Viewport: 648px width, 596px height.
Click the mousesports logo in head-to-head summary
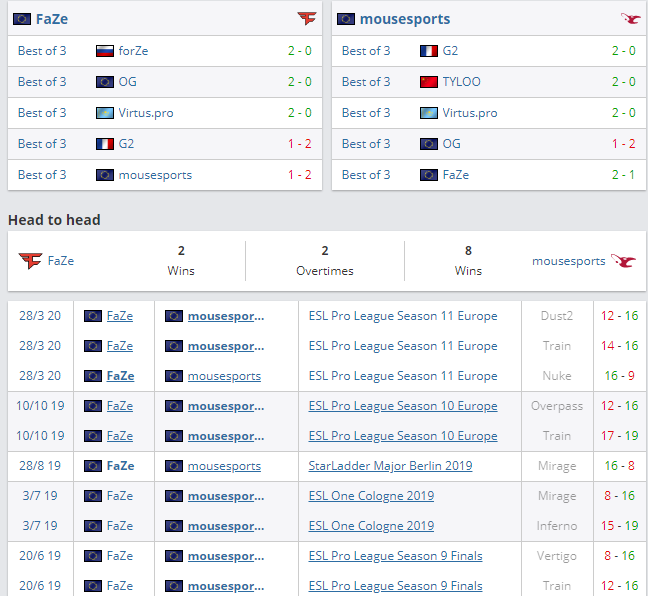pos(623,261)
